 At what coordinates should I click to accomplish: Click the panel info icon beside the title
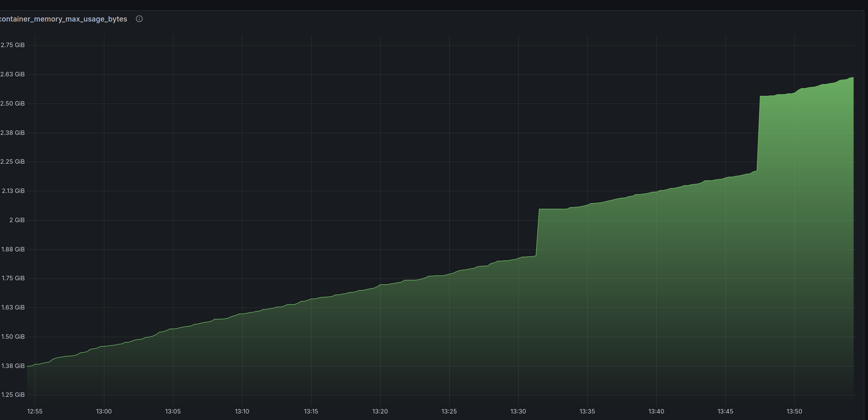(139, 19)
